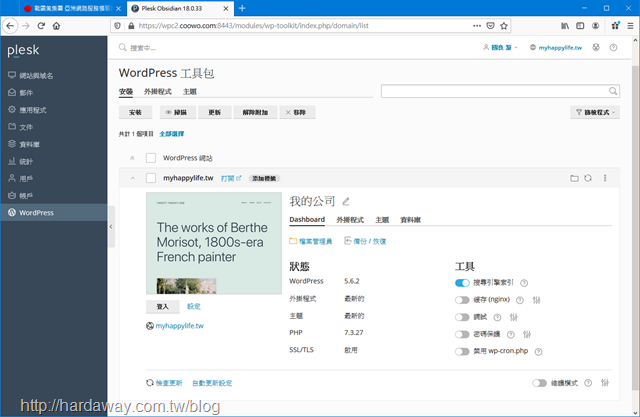Screen dimensions: 640x417
Task: Toggle debug switch
Action: click(462, 317)
